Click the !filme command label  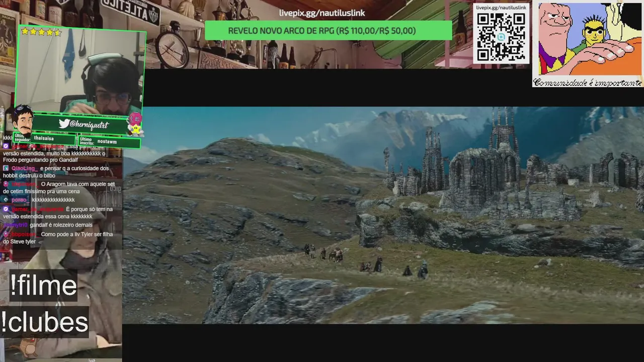pos(43,286)
